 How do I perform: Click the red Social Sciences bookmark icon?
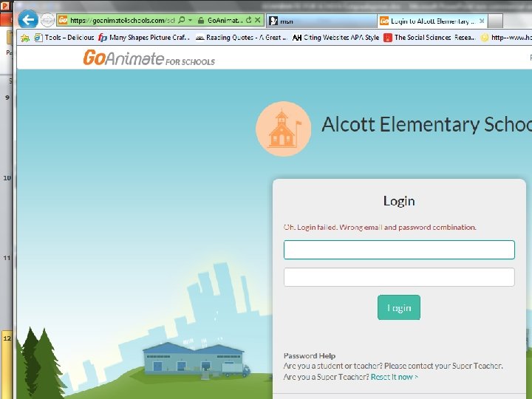(x=387, y=38)
